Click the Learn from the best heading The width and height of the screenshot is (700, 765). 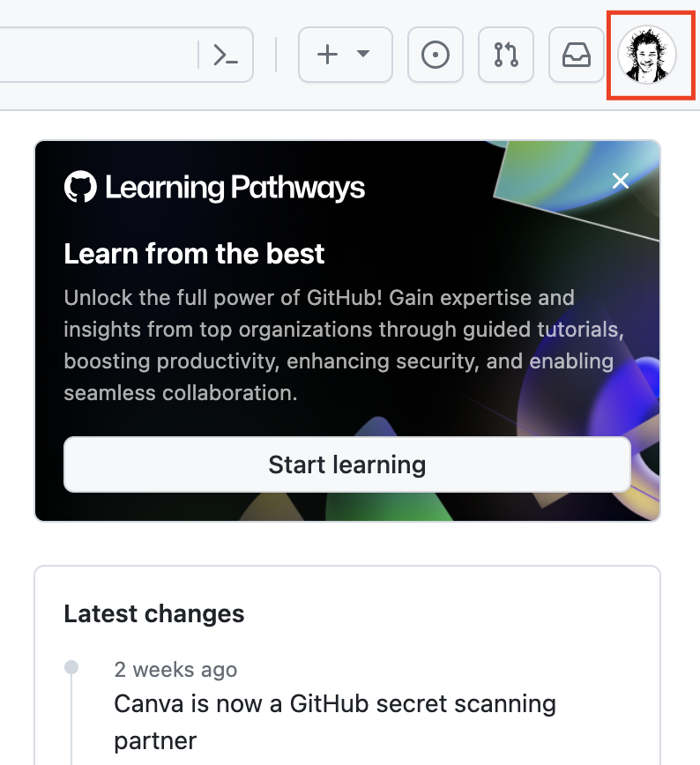(x=194, y=254)
